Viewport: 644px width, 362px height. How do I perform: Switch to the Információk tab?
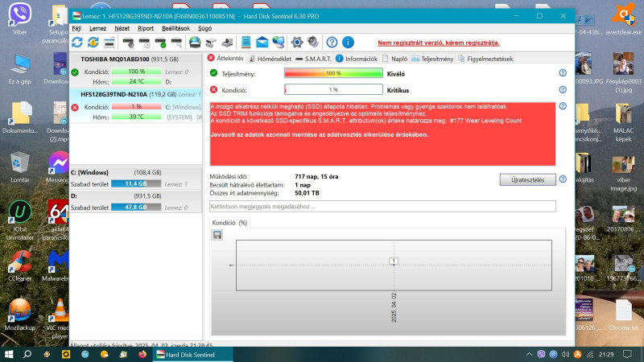357,59
